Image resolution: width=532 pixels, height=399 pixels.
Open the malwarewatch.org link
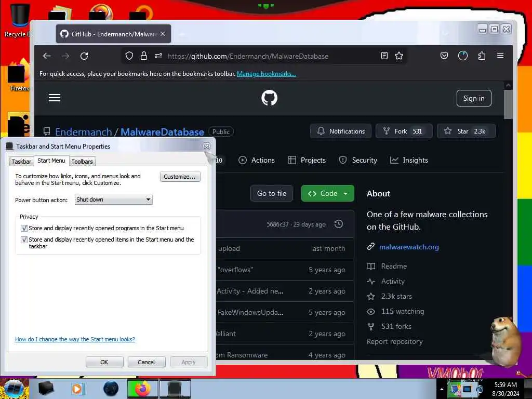[x=409, y=247]
